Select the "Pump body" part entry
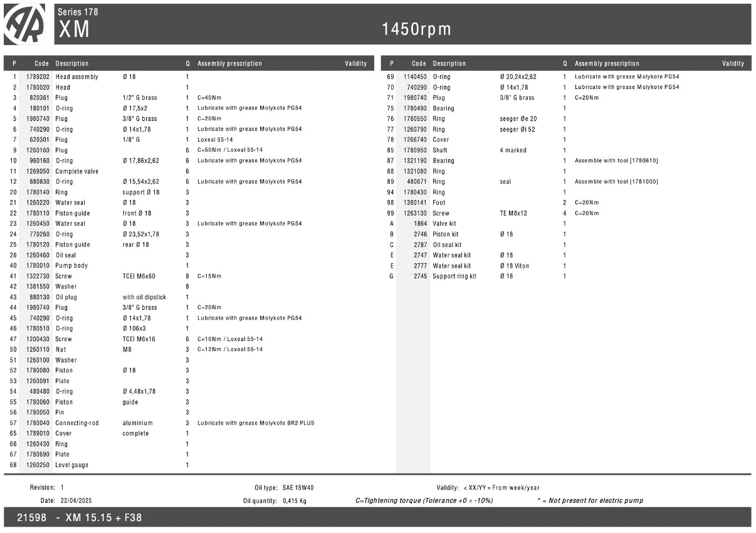The width and height of the screenshot is (756, 533). point(71,266)
